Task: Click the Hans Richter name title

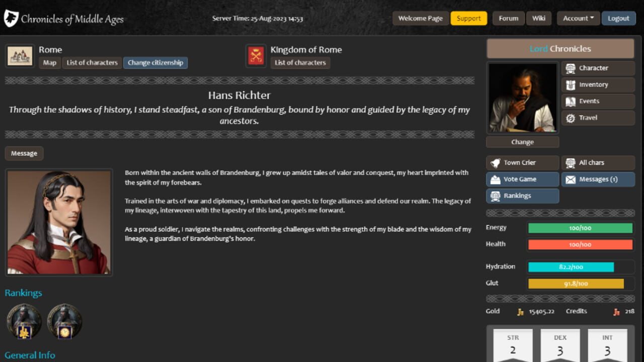Action: click(x=239, y=95)
